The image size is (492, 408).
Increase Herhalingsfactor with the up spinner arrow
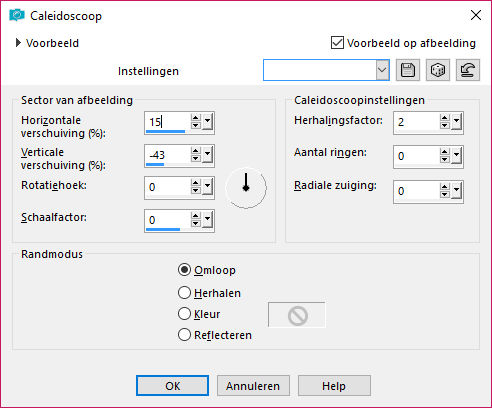click(444, 119)
